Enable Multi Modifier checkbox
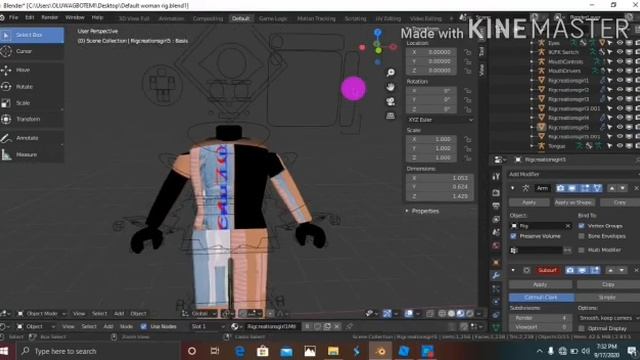The height and width of the screenshot is (360, 640). click(x=581, y=250)
